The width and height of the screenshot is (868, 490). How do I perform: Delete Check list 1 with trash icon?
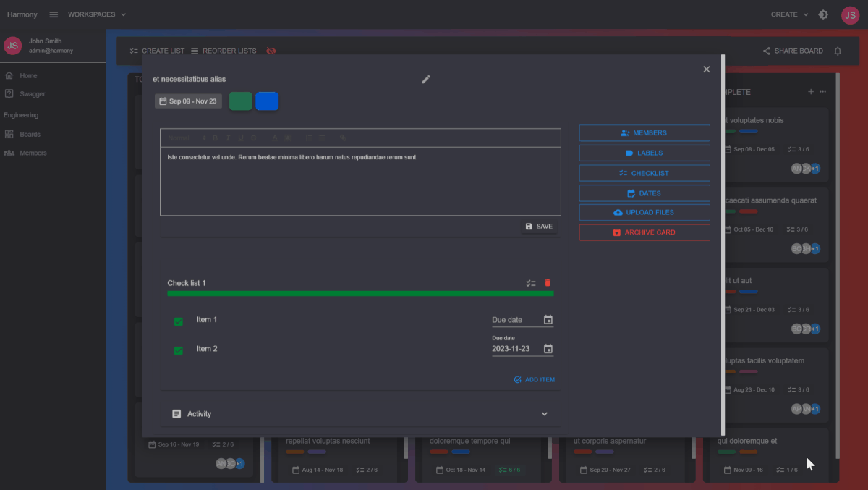tap(548, 283)
